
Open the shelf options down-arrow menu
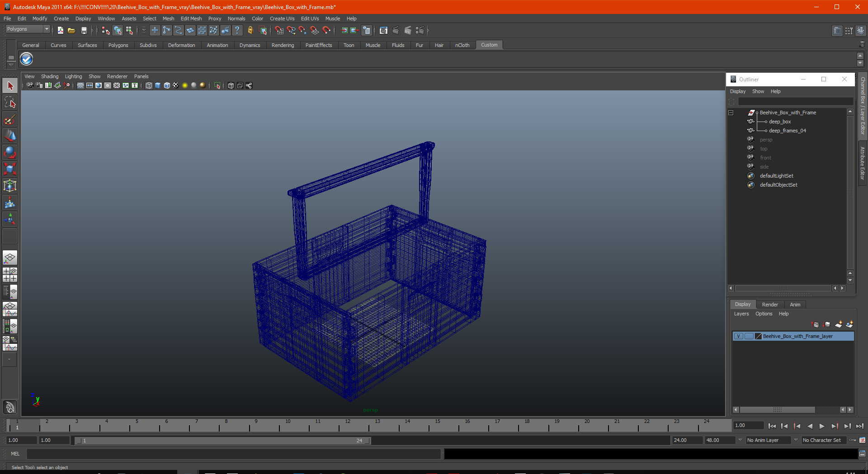coord(11,64)
